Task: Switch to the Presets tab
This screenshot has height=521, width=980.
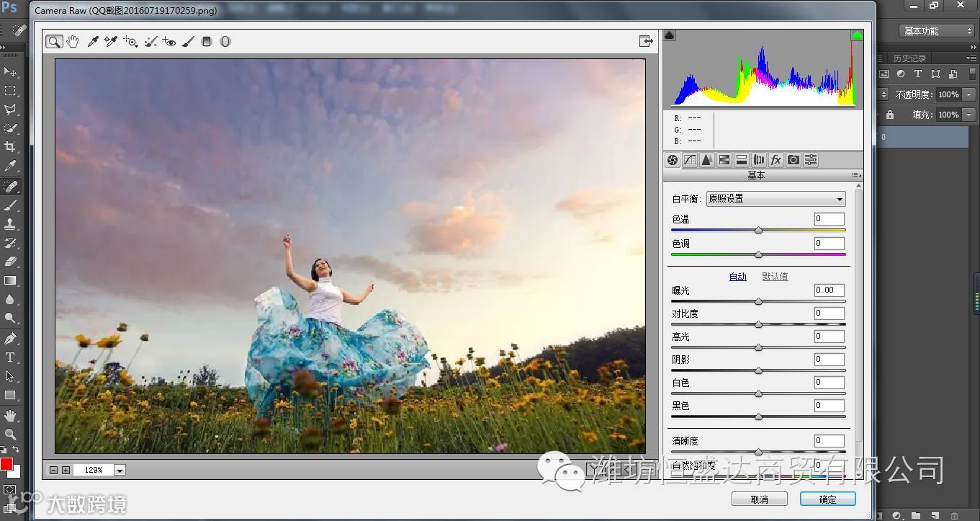Action: [x=811, y=160]
